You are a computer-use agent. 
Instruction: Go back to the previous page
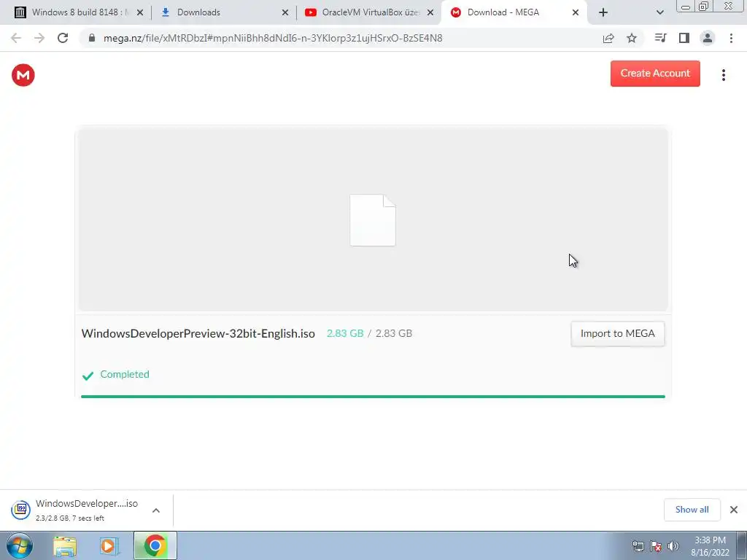pyautogui.click(x=16, y=38)
